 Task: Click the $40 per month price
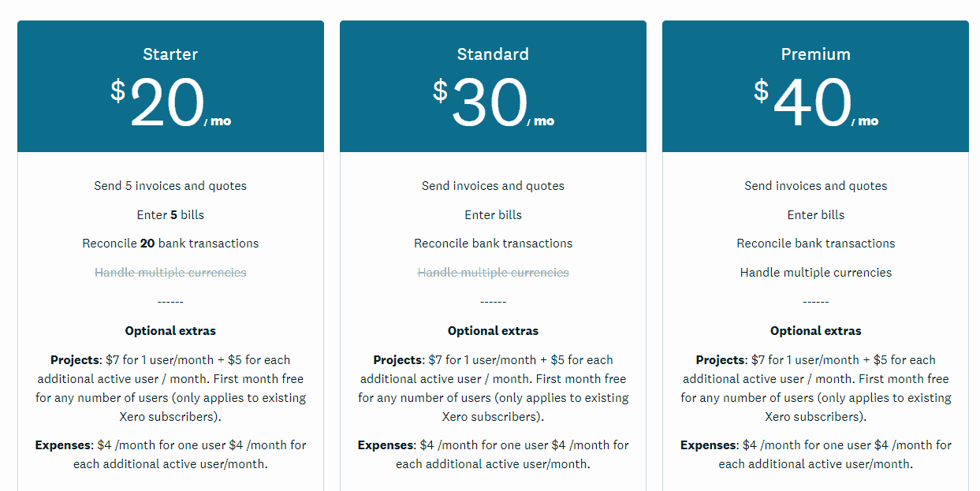click(815, 103)
